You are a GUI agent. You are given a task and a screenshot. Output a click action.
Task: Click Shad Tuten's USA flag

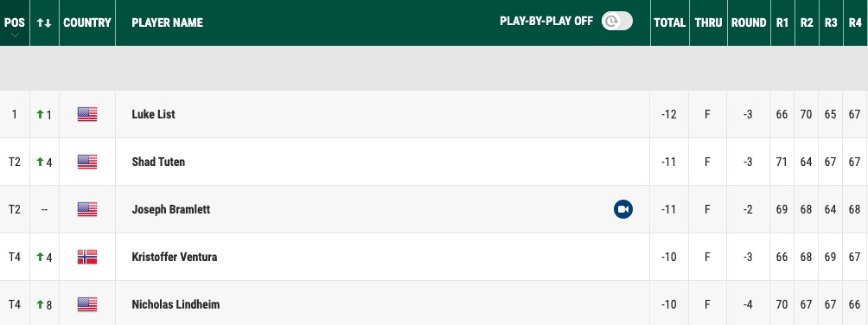[87, 162]
